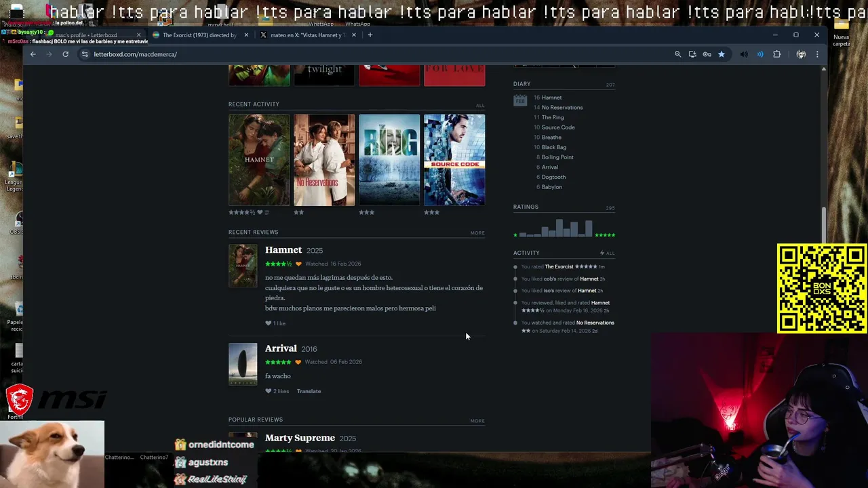This screenshot has height=488, width=868.
Task: Open the browser profile avatar
Action: (x=801, y=54)
